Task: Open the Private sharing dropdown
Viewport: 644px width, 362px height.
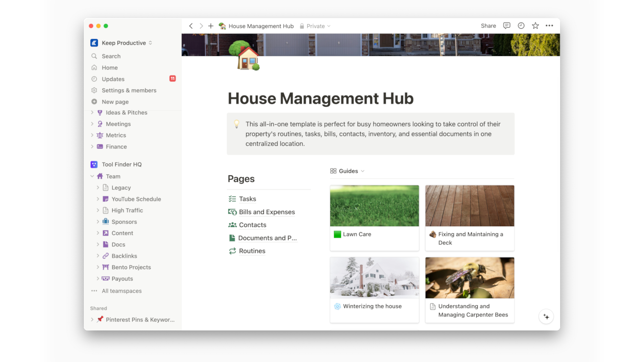Action: (315, 26)
